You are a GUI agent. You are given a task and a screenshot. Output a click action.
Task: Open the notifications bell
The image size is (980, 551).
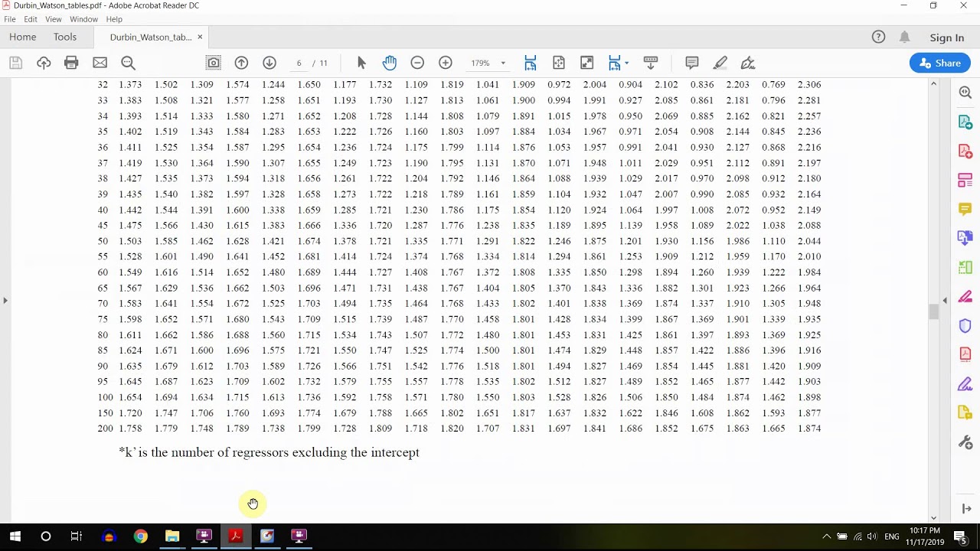pos(904,37)
